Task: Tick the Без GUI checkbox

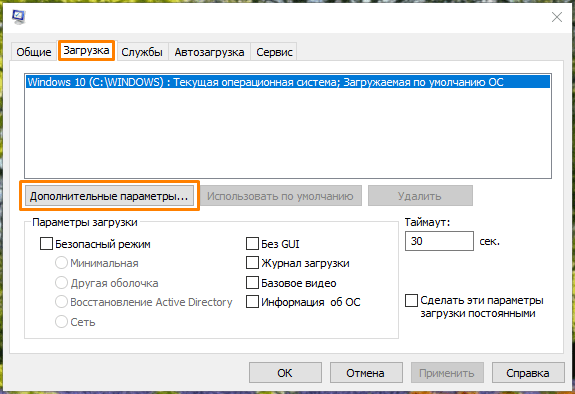Action: 252,243
